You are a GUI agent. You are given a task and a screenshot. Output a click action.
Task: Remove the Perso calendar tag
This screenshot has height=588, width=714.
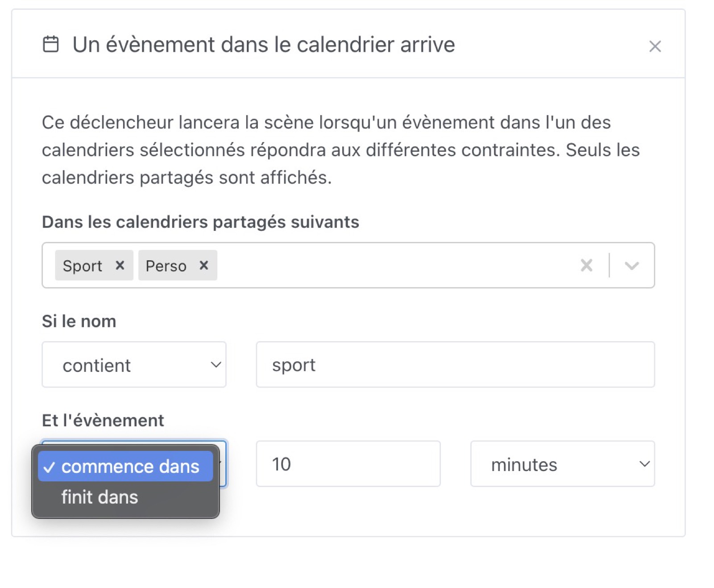click(x=204, y=266)
